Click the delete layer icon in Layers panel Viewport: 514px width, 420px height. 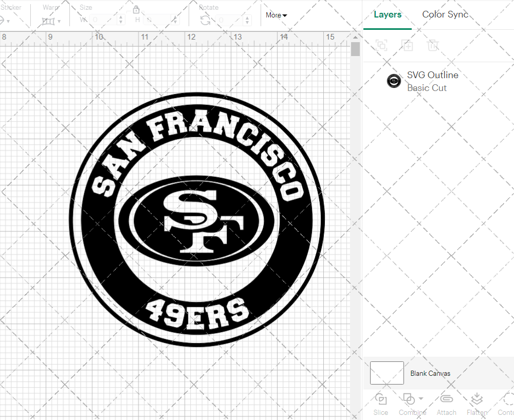coord(433,45)
